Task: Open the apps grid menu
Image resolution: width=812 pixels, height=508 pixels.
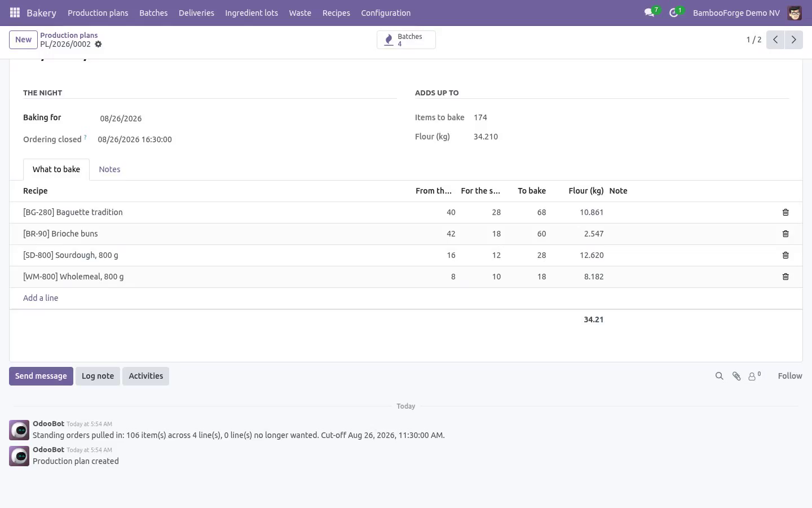Action: tap(15, 12)
